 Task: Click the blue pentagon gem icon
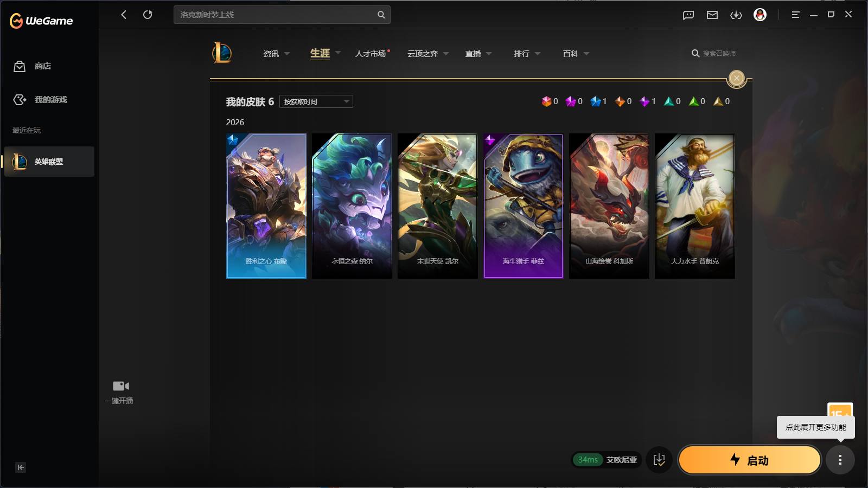point(596,101)
